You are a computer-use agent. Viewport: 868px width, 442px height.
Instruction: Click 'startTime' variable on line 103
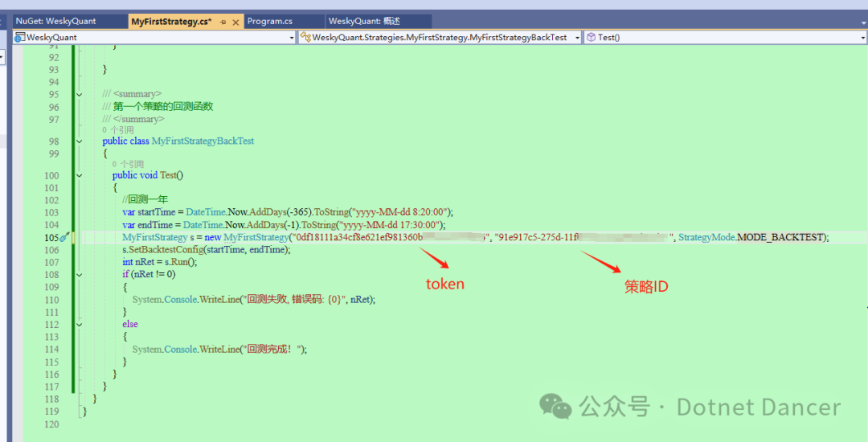pyautogui.click(x=157, y=212)
